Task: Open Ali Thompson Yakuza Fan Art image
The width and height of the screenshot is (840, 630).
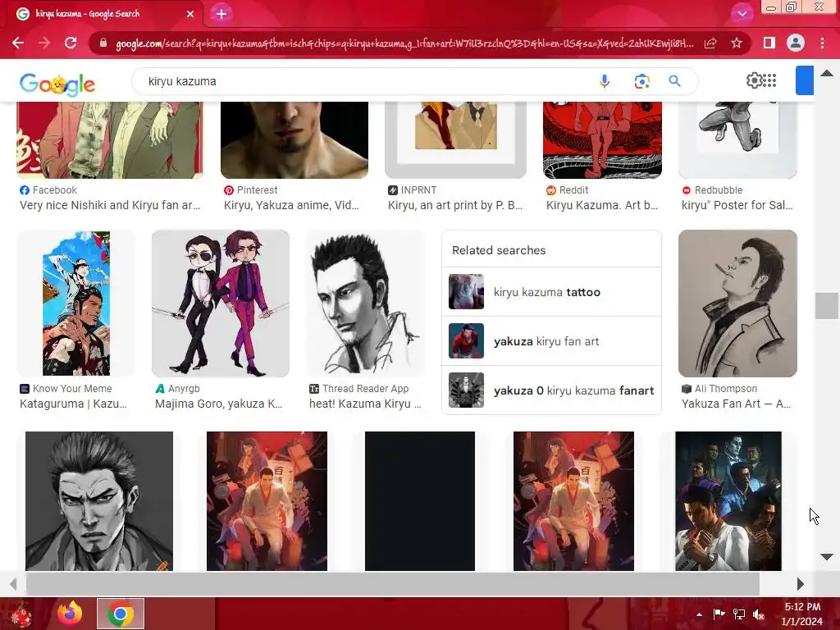Action: (x=737, y=304)
